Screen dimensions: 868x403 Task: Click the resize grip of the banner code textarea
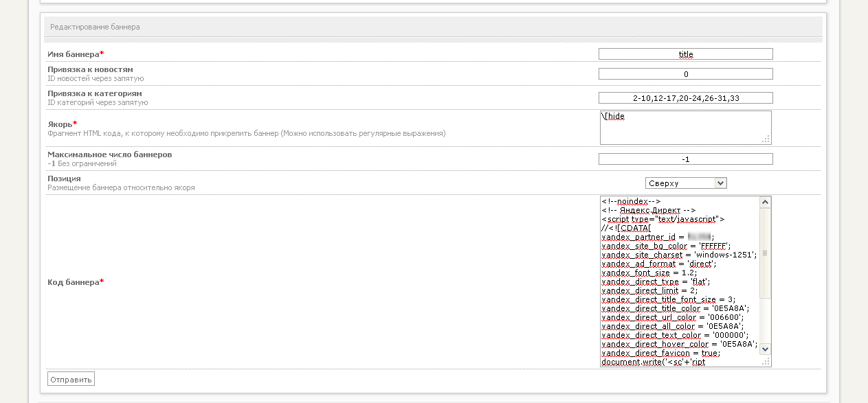(766, 361)
